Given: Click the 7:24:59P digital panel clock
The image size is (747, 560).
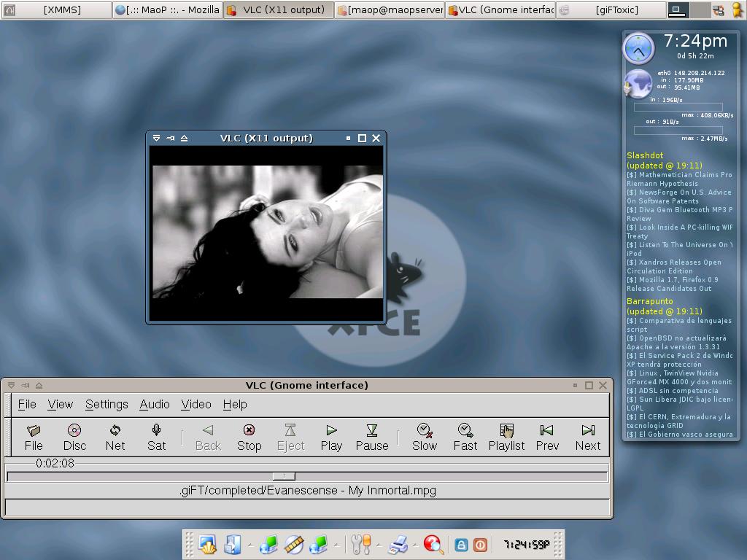Looking at the screenshot, I should click(x=527, y=544).
